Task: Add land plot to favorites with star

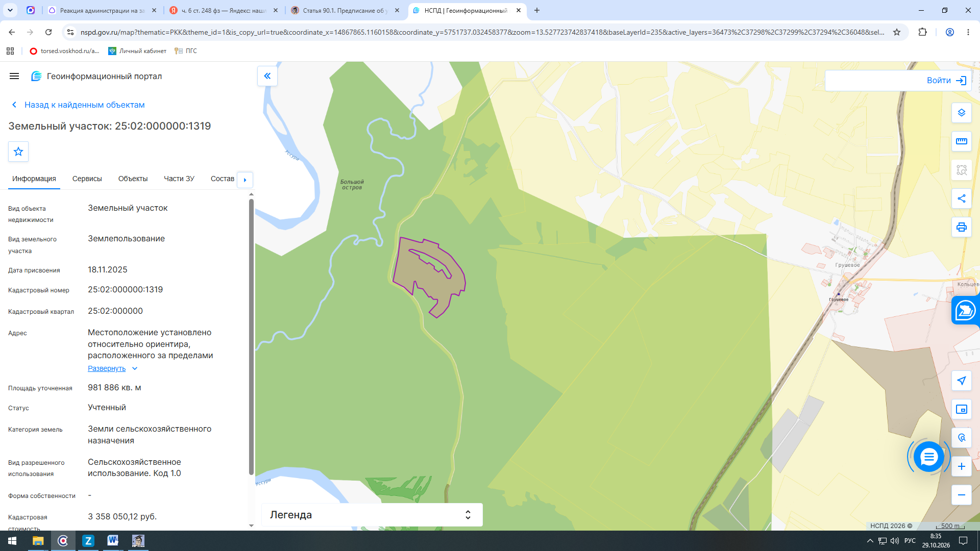Action: [18, 152]
